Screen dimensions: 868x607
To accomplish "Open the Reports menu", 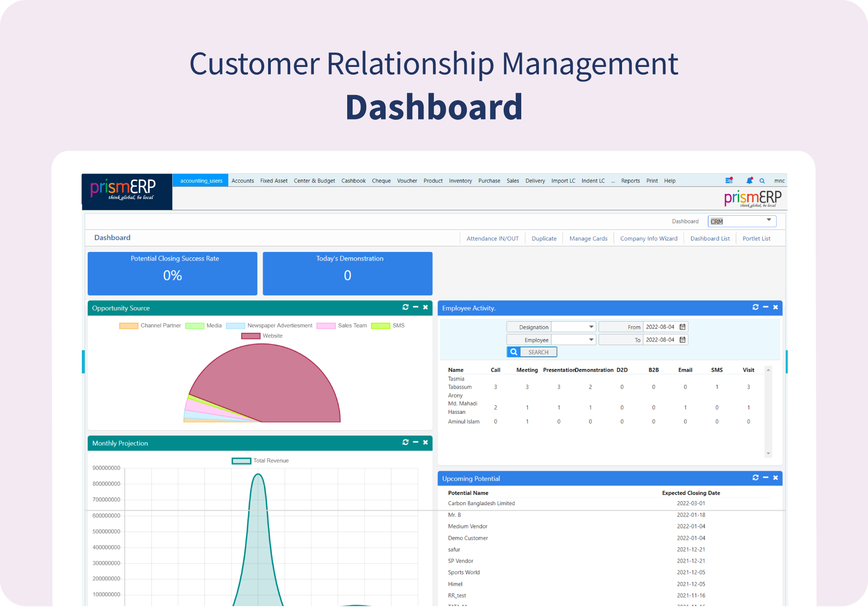I will (x=630, y=181).
